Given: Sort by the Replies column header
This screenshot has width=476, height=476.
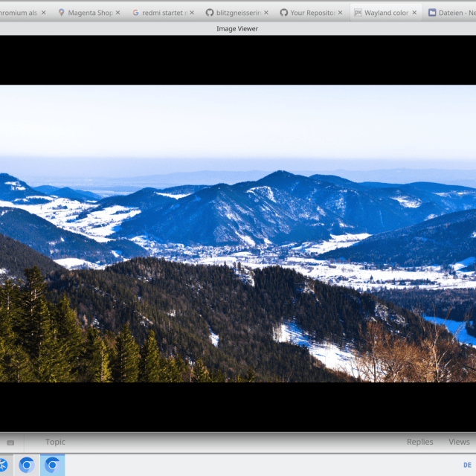Looking at the screenshot, I should point(419,442).
